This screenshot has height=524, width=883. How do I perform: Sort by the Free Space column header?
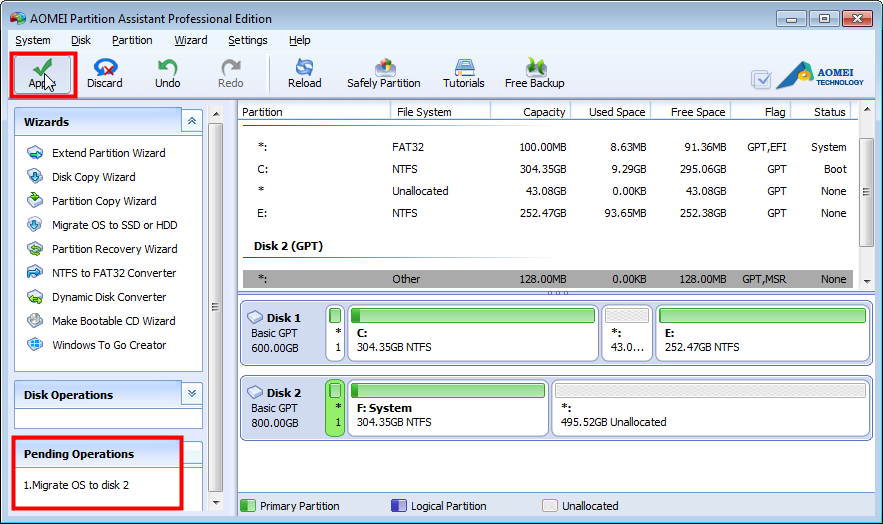point(691,111)
